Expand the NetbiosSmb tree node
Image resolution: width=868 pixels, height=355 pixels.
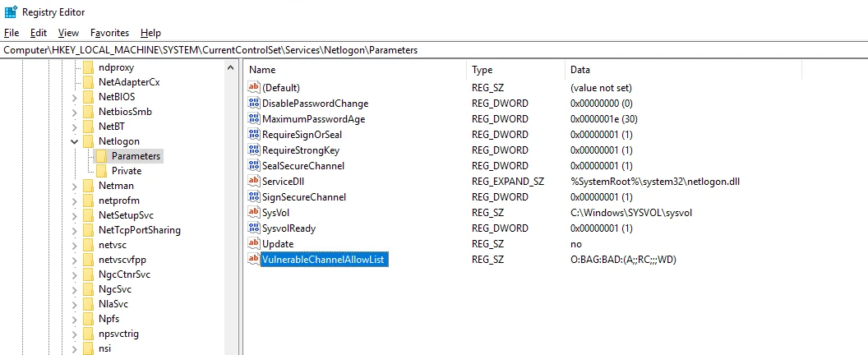[x=74, y=112]
